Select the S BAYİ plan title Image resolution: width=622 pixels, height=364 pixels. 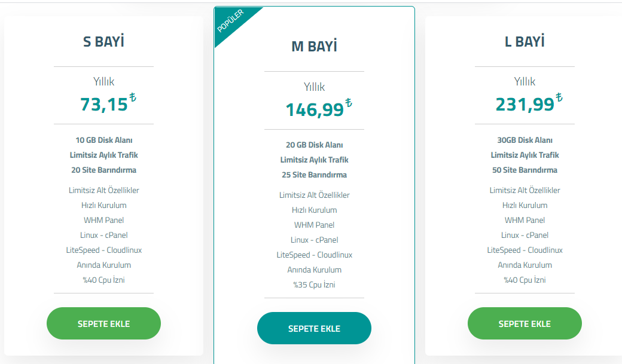103,42
